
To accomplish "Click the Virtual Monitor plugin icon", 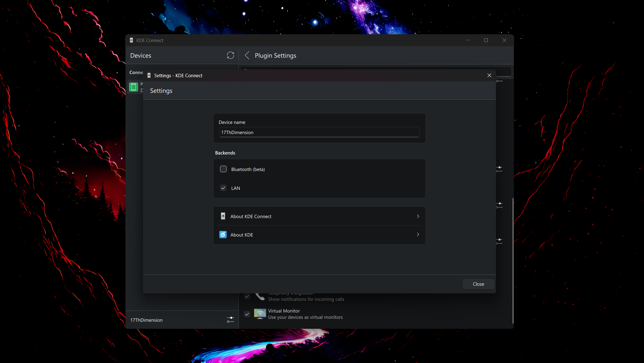I will (x=260, y=314).
